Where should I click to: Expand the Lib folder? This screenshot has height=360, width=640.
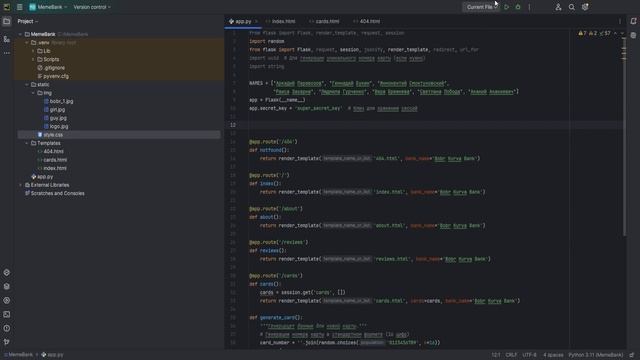[x=33, y=51]
